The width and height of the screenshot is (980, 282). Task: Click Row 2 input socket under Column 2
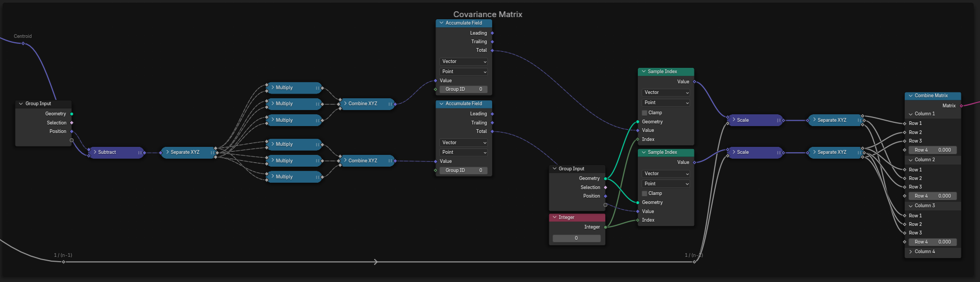click(905, 178)
